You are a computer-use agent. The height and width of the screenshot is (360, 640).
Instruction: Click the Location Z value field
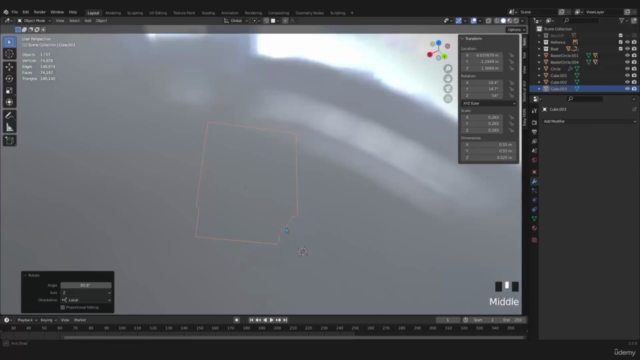coord(484,68)
